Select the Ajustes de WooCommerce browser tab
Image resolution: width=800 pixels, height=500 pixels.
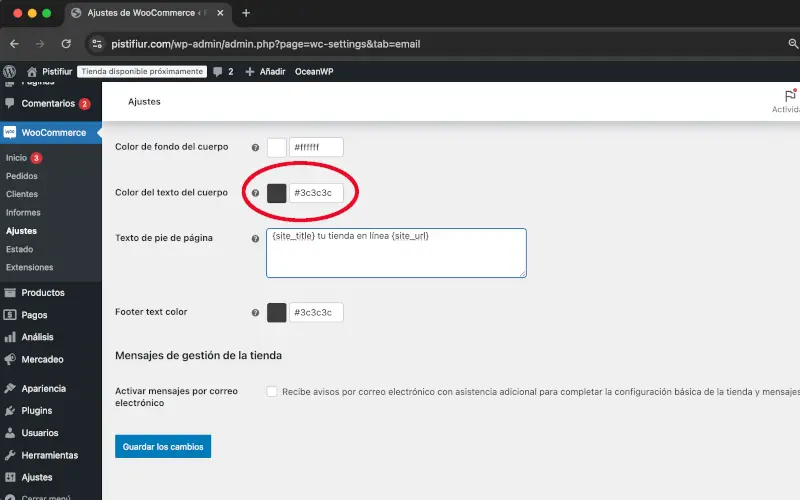148,13
